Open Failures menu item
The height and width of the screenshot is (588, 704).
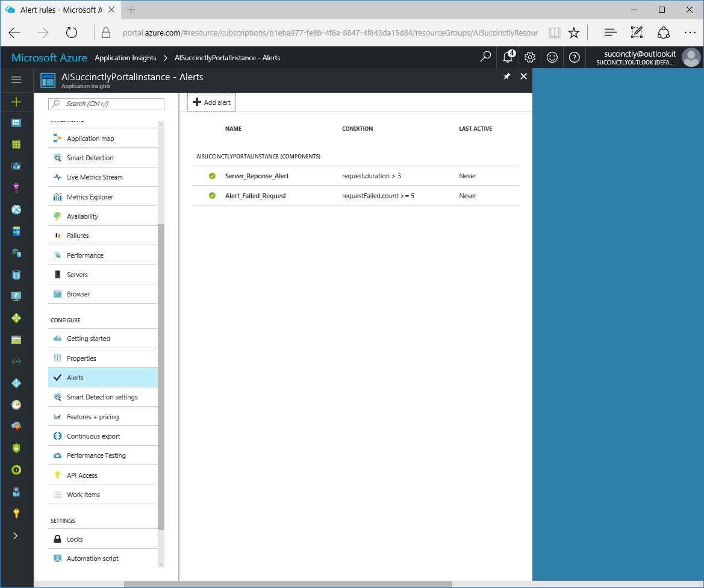point(103,236)
